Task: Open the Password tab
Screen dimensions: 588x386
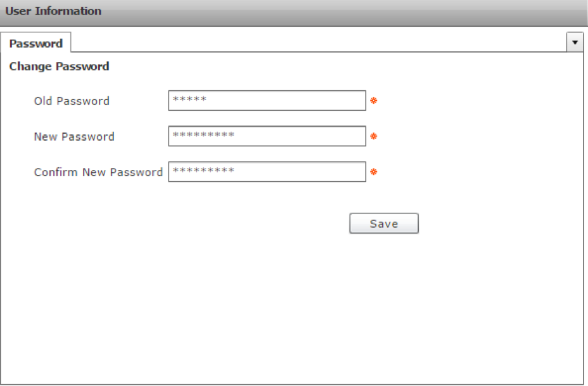Action: click(x=36, y=44)
